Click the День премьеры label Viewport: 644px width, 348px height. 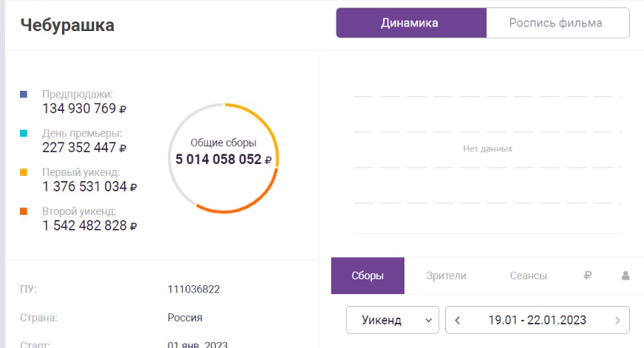(82, 133)
